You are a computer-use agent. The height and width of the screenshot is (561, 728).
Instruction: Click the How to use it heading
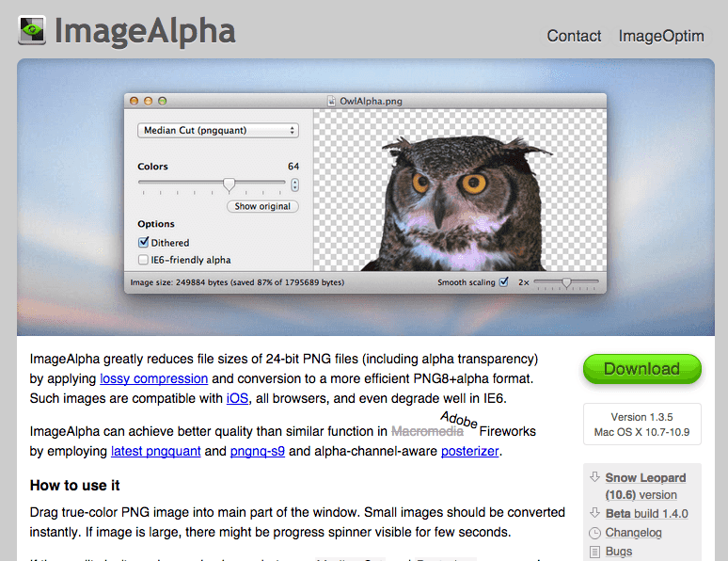74,486
